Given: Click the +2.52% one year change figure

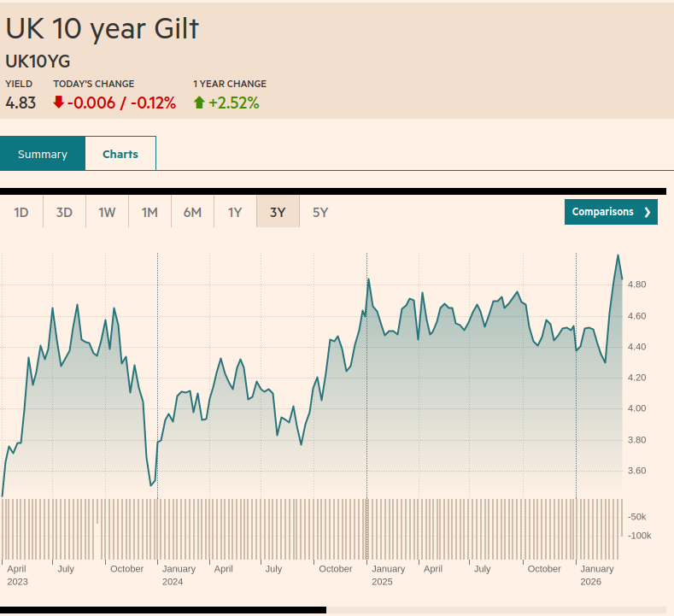Looking at the screenshot, I should click(x=233, y=103).
